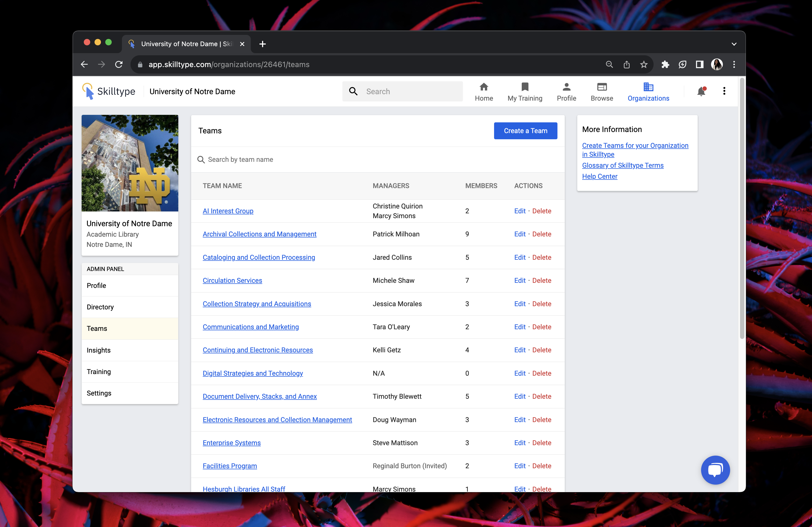This screenshot has width=812, height=527.
Task: Open Skilltype three-dot more menu
Action: point(724,91)
